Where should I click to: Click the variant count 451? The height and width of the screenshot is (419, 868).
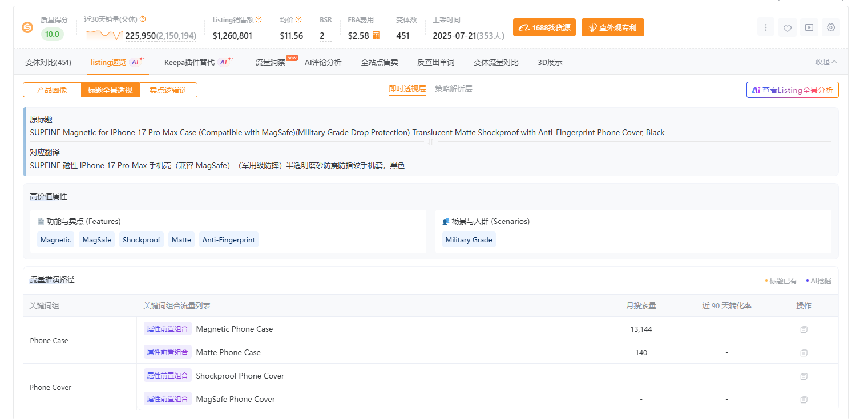point(403,36)
